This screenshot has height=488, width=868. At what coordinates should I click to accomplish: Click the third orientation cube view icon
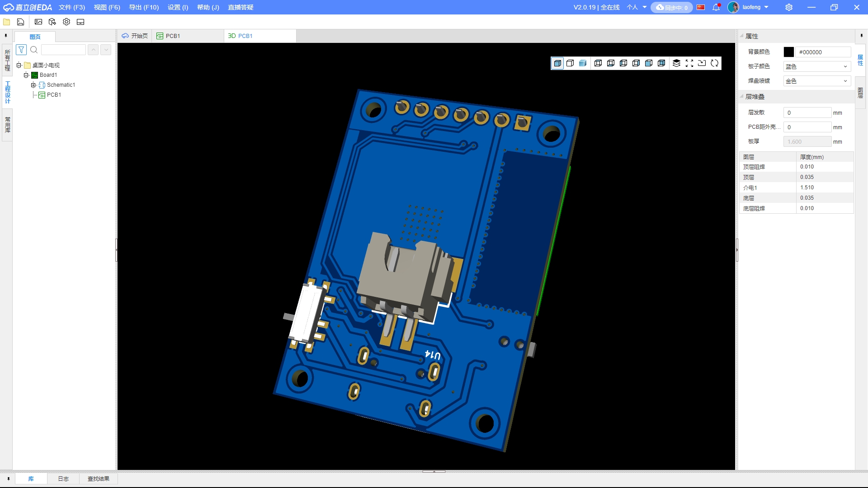pos(623,63)
